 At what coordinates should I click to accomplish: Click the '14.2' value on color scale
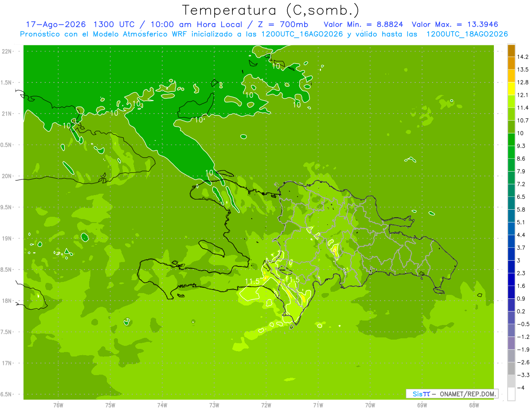point(523,57)
